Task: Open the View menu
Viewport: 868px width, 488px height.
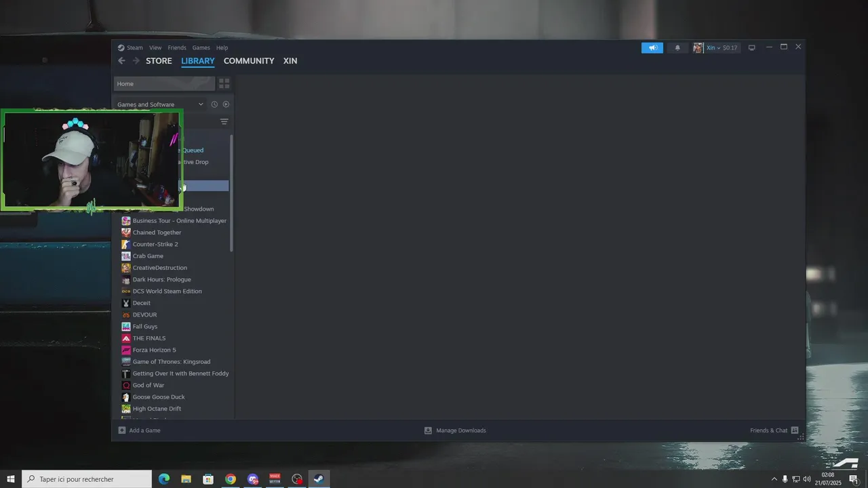Action: (155, 47)
